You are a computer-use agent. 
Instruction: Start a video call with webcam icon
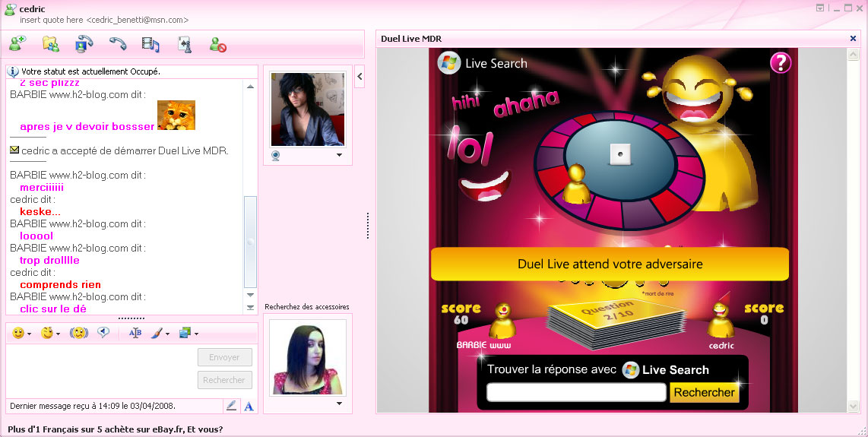click(x=84, y=44)
